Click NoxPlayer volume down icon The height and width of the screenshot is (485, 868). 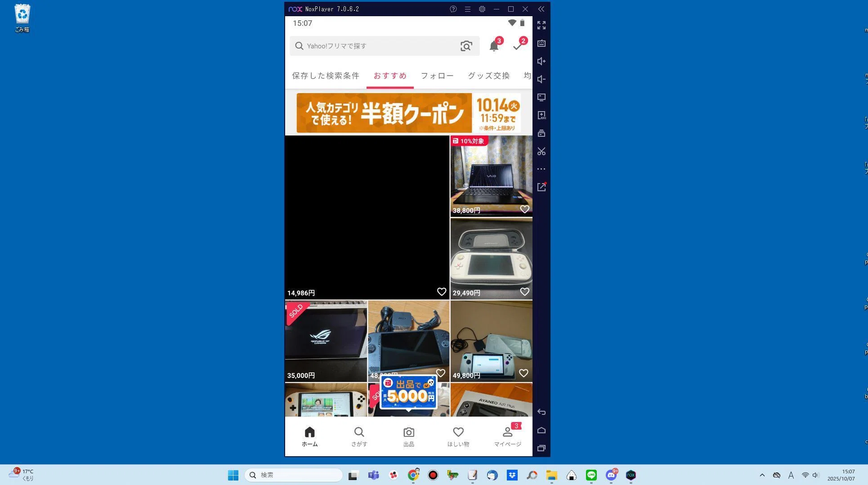click(x=541, y=79)
